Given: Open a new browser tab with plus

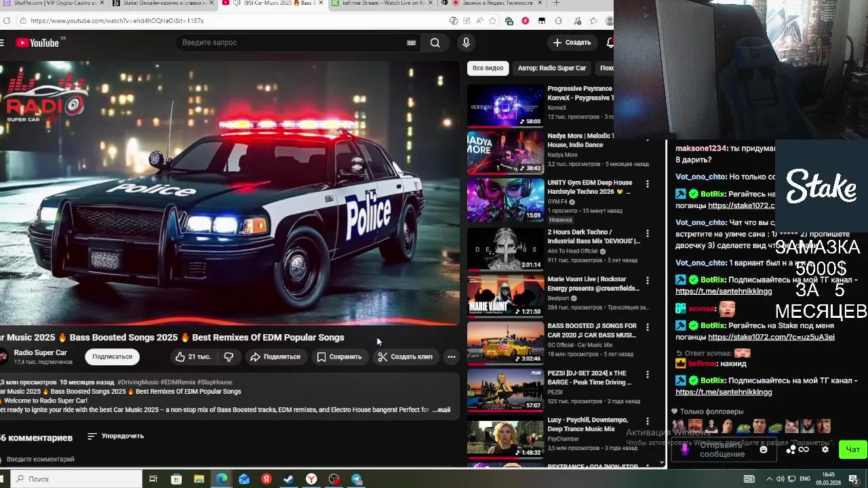Looking at the screenshot, I should 556,3.
